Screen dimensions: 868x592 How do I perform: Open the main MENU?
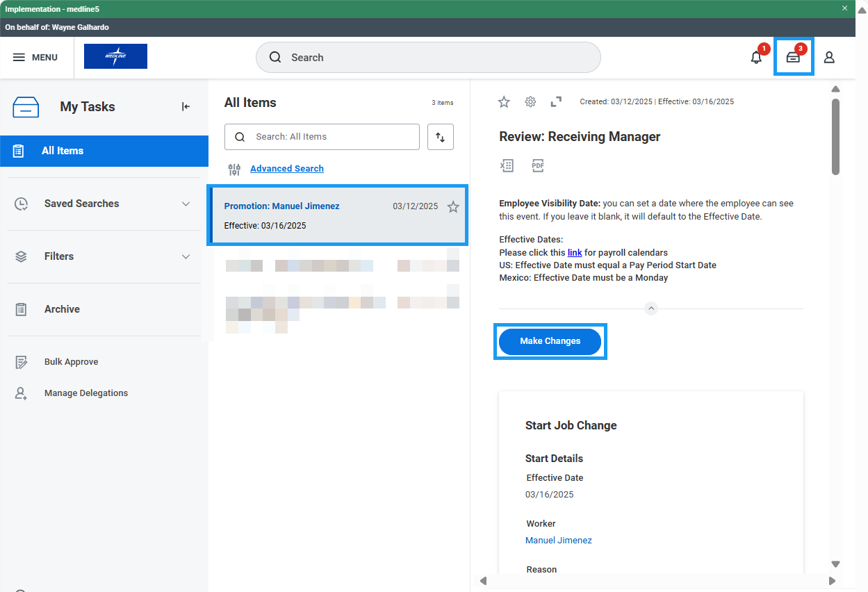[35, 58]
